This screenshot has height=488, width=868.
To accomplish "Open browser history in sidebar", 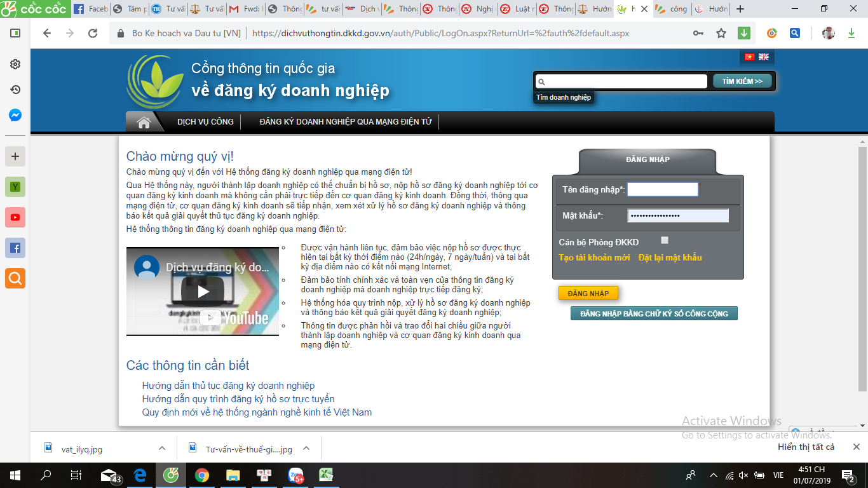I will pyautogui.click(x=15, y=90).
